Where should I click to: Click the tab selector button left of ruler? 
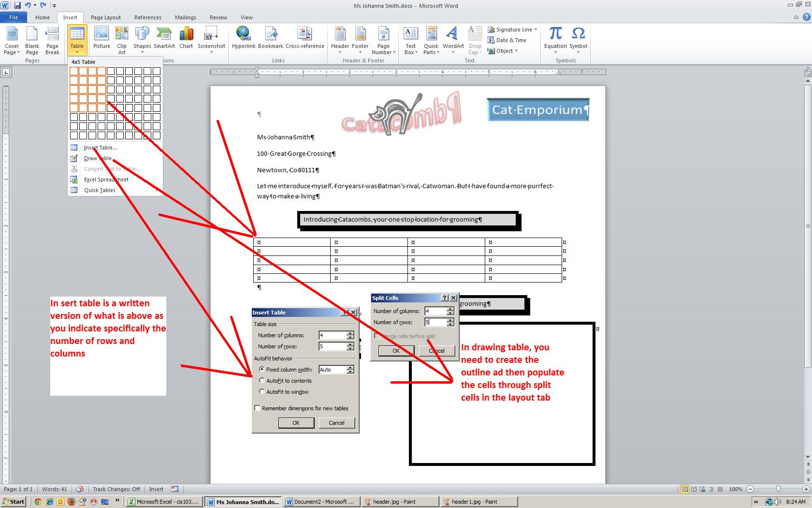coord(6,72)
